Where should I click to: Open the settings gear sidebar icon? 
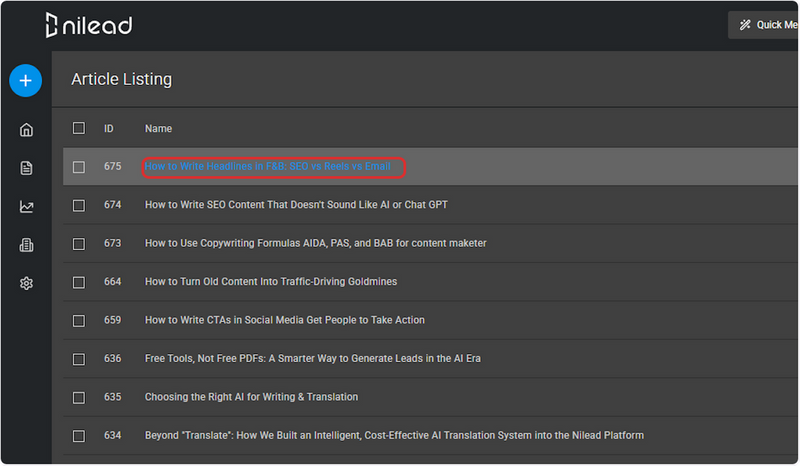click(x=27, y=283)
